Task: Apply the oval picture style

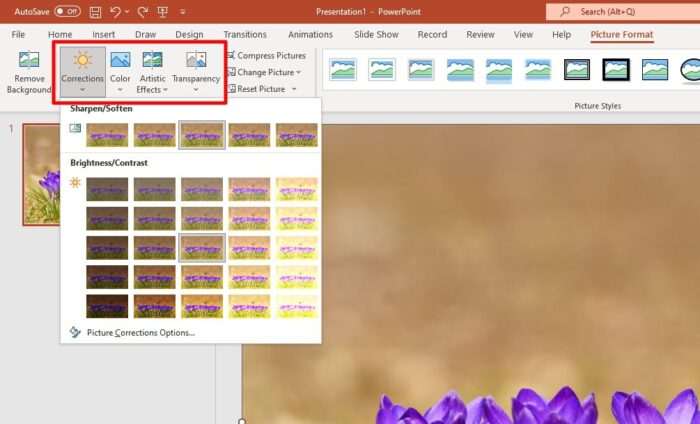Action: click(689, 70)
